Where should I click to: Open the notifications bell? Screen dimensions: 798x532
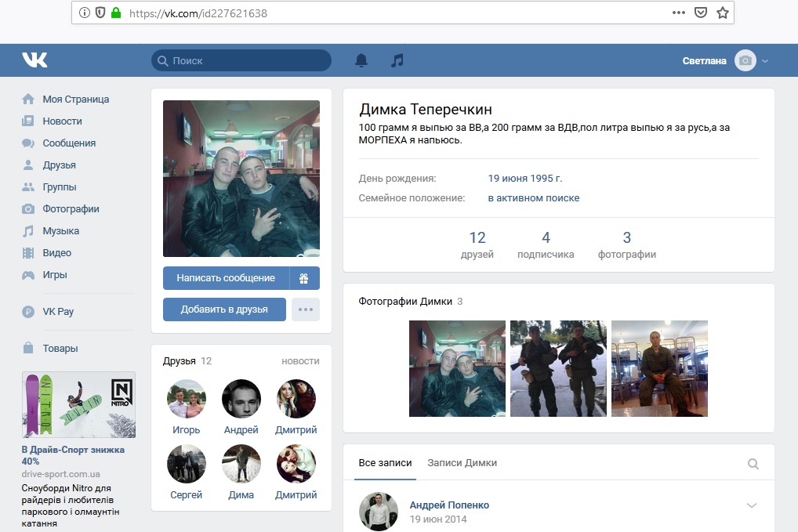click(361, 60)
